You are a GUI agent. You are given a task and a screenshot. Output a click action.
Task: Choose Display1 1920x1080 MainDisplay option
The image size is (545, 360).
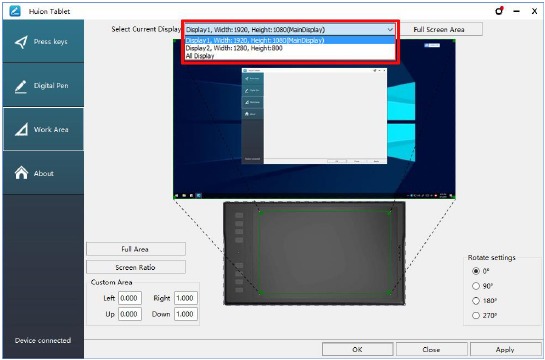(290, 40)
